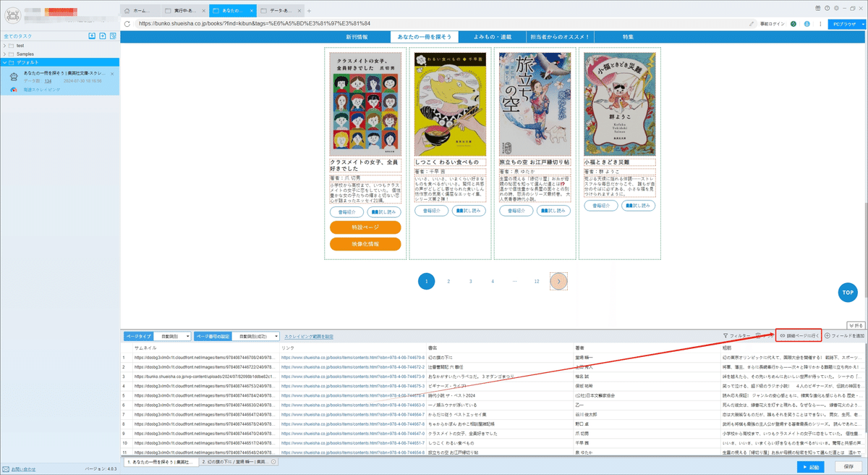Collapse the data panel with 折る button
868x475 pixels.
coord(856,326)
